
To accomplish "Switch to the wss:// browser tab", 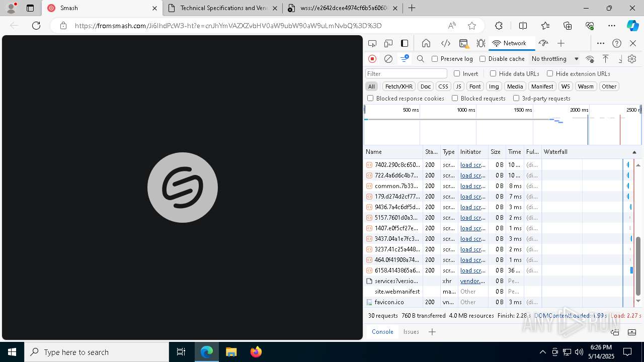I will pyautogui.click(x=343, y=8).
